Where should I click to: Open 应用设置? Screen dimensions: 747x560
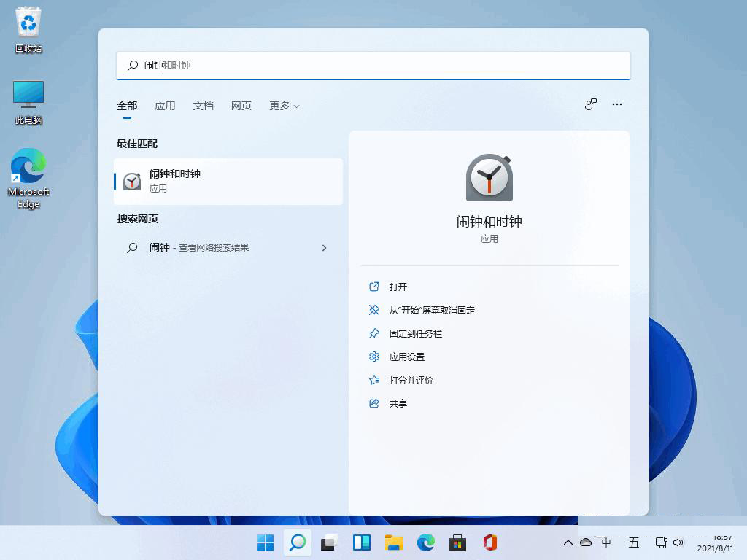point(396,357)
